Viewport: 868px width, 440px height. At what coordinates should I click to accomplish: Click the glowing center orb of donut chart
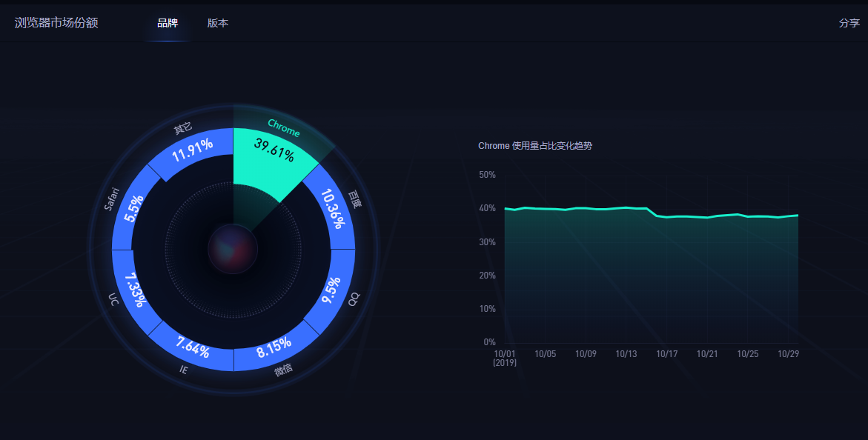click(233, 249)
